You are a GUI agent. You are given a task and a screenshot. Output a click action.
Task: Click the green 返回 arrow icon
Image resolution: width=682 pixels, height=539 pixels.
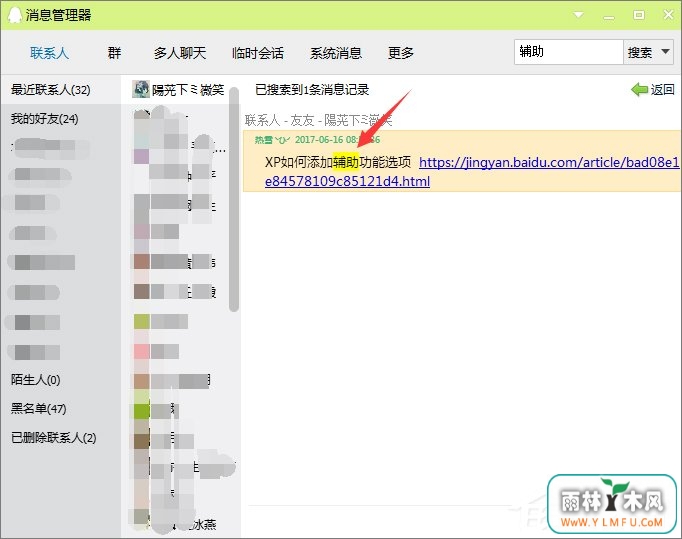[639, 90]
